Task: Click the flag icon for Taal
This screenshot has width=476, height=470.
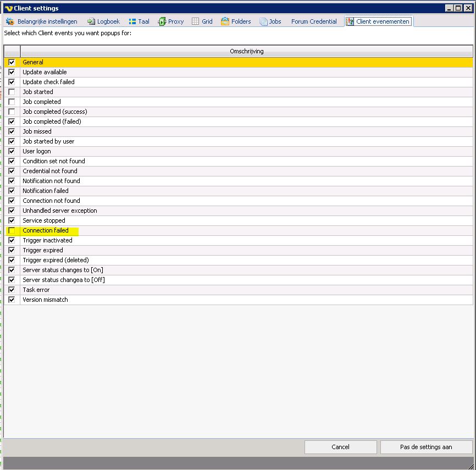Action: coord(132,21)
